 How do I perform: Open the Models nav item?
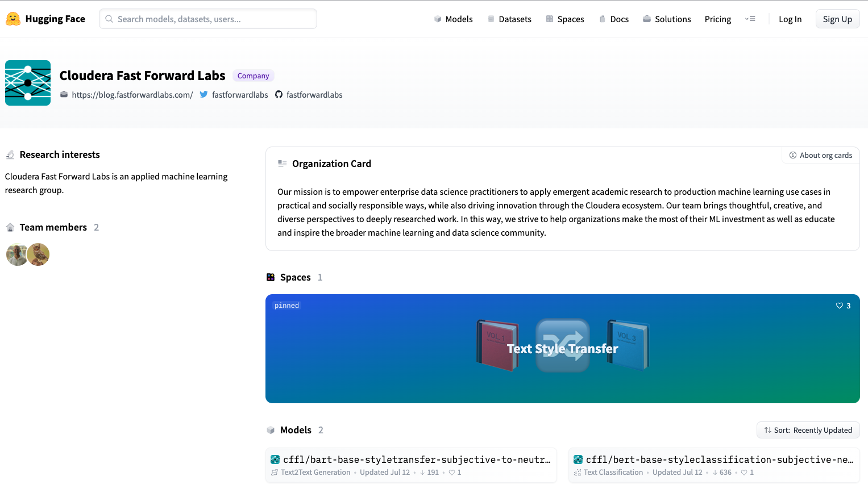[x=453, y=19]
